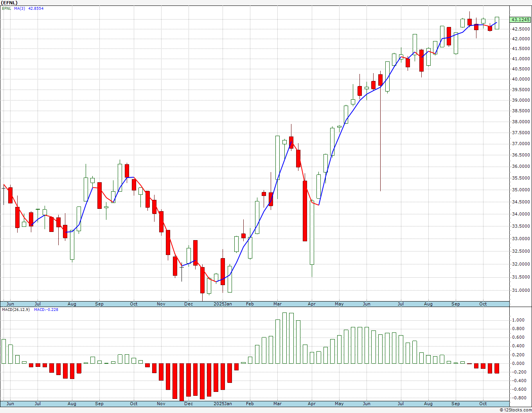Select Apr on the MACD panel date axis

312,404
